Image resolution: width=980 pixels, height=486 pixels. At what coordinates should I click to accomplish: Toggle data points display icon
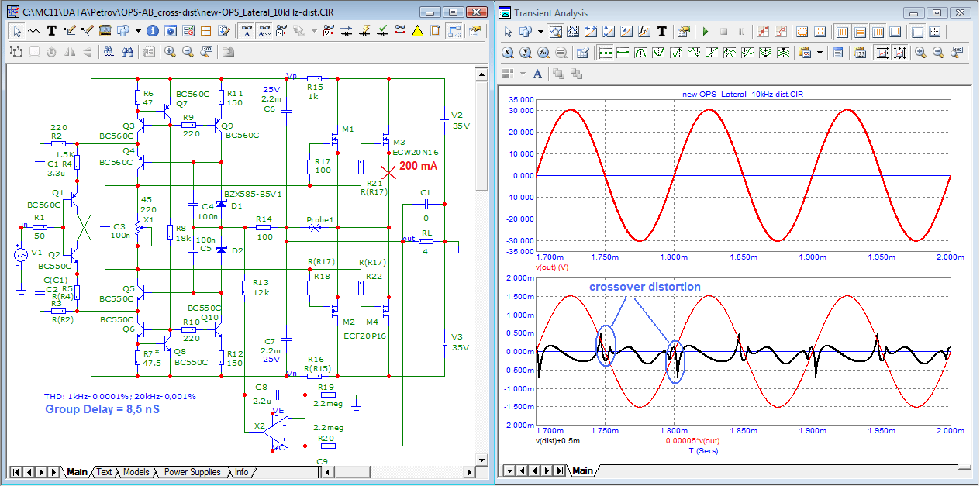tap(763, 32)
